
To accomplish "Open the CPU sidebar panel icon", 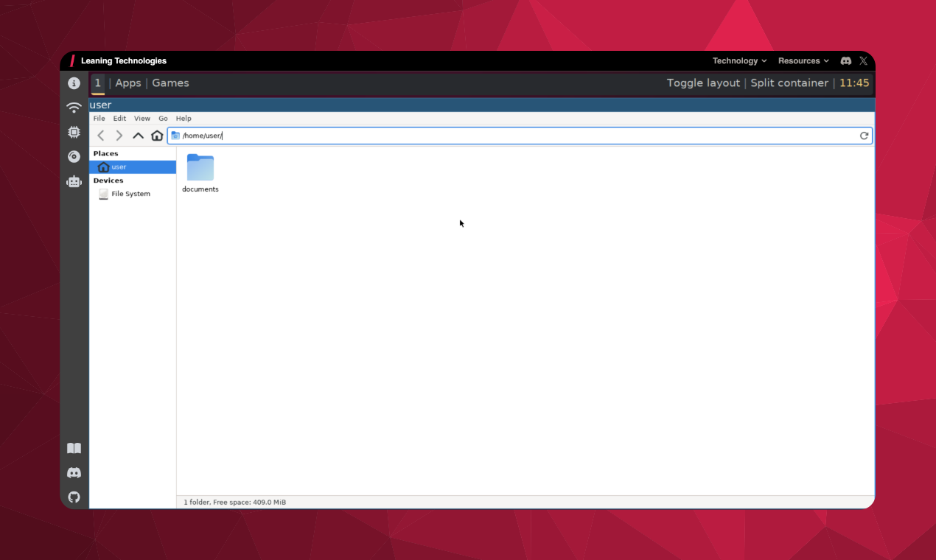I will pyautogui.click(x=74, y=132).
